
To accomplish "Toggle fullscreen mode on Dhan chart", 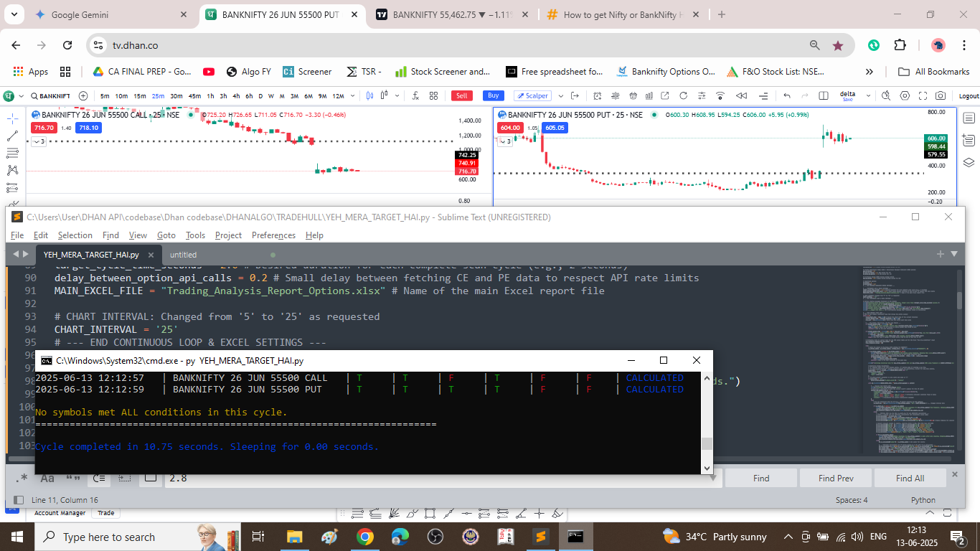I will click(x=923, y=96).
